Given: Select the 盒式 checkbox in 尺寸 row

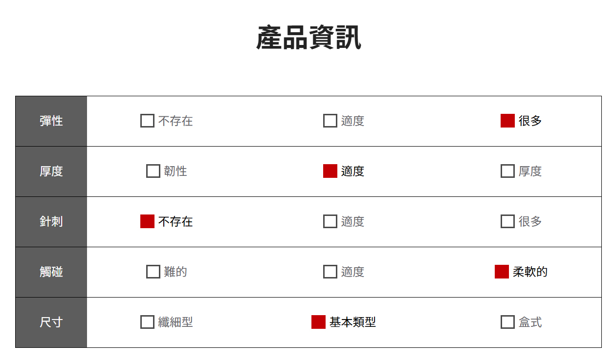Looking at the screenshot, I should point(507,322).
